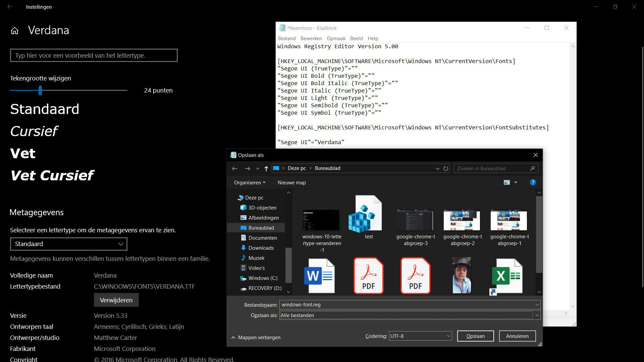Click the home icon in Instellingen
This screenshot has height=362, width=644.
(14, 31)
